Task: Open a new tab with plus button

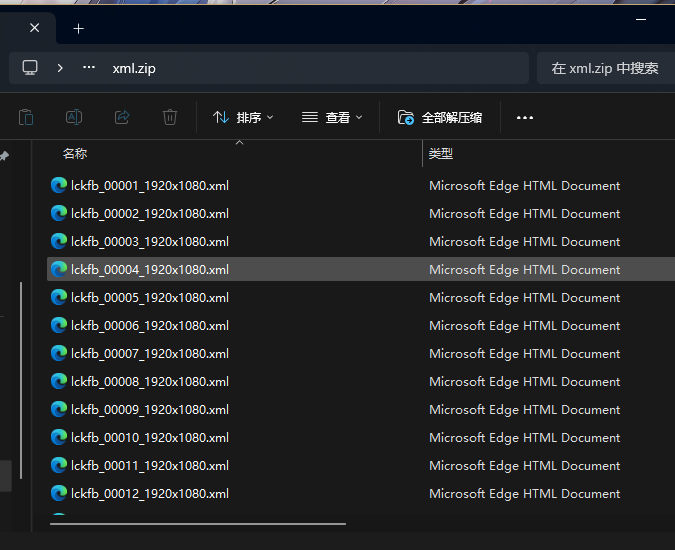Action: [x=79, y=28]
